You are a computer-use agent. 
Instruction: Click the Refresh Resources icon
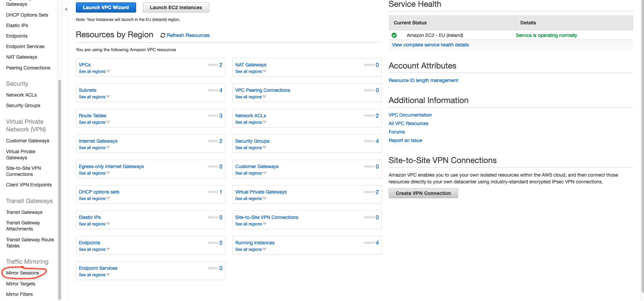[x=163, y=35]
